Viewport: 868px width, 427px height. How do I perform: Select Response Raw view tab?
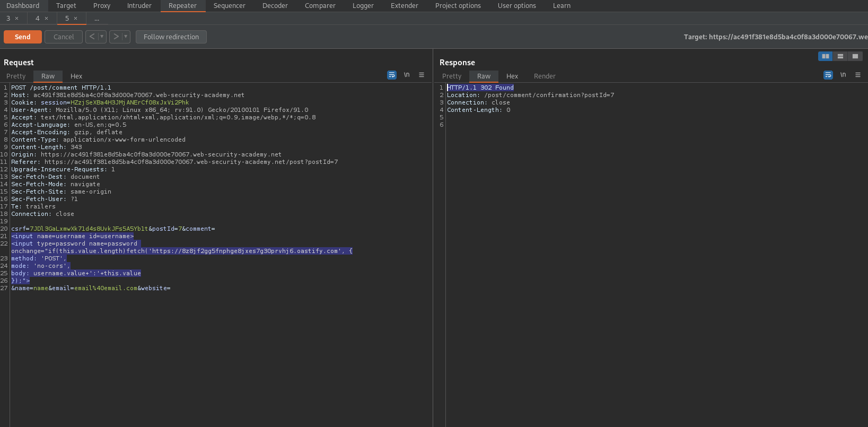484,76
